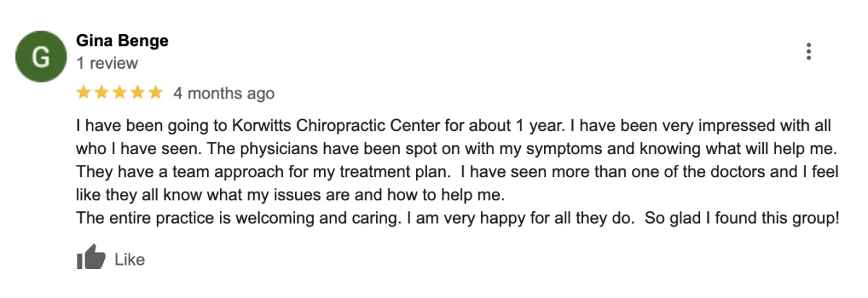This screenshot has width=868, height=298.
Task: Select the second gold rating star
Action: coord(102,93)
